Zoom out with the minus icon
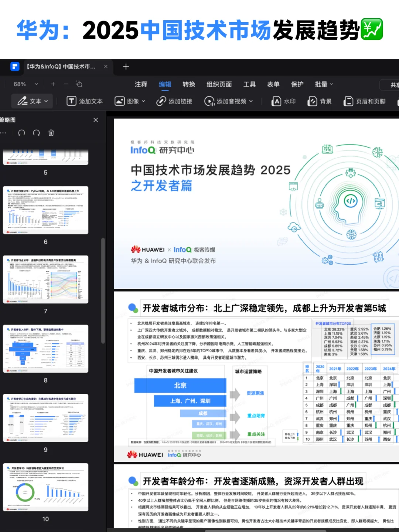The image size is (399, 532). 66,84
